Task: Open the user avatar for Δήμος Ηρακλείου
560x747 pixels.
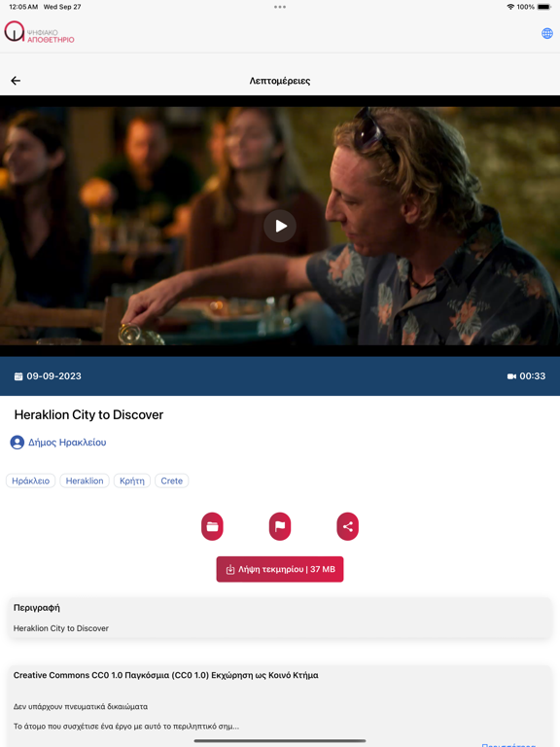Action: [17, 443]
